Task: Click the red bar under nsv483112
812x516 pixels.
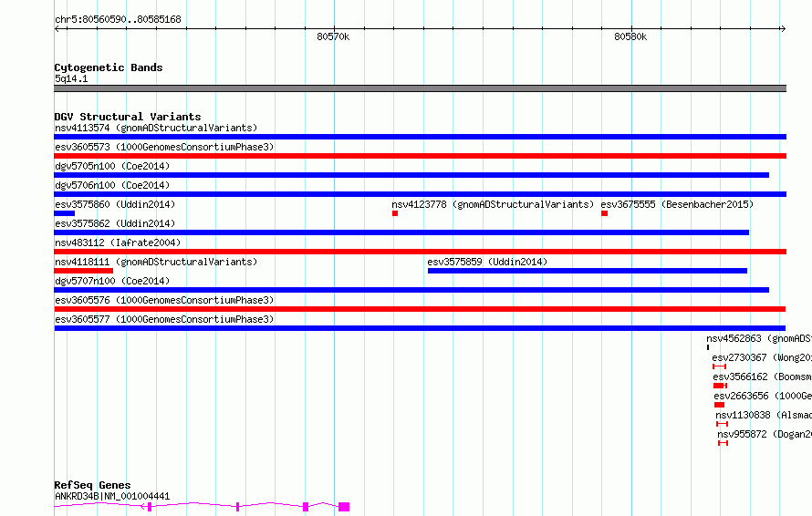Action: tap(420, 252)
